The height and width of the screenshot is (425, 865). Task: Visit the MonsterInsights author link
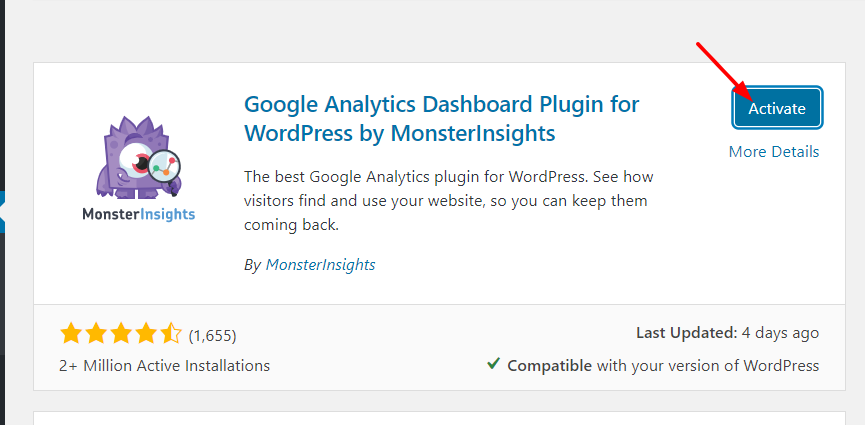(x=320, y=265)
